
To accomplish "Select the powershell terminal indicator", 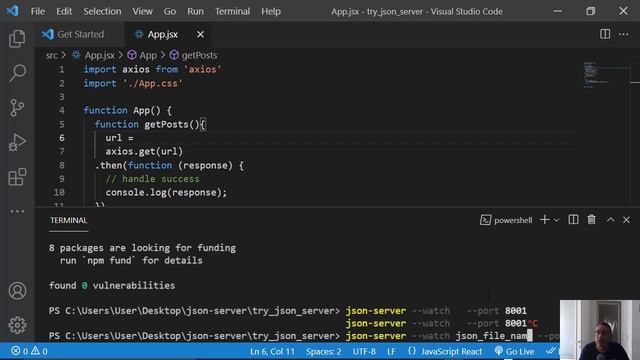I will [x=506, y=220].
